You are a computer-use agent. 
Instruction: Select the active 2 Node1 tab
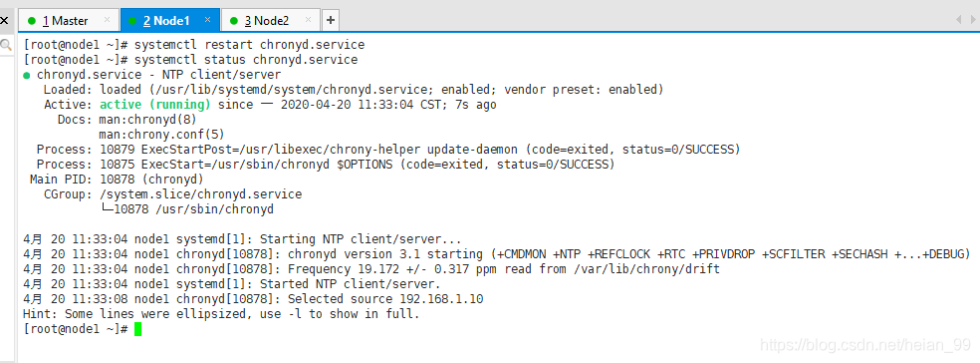[x=166, y=21]
